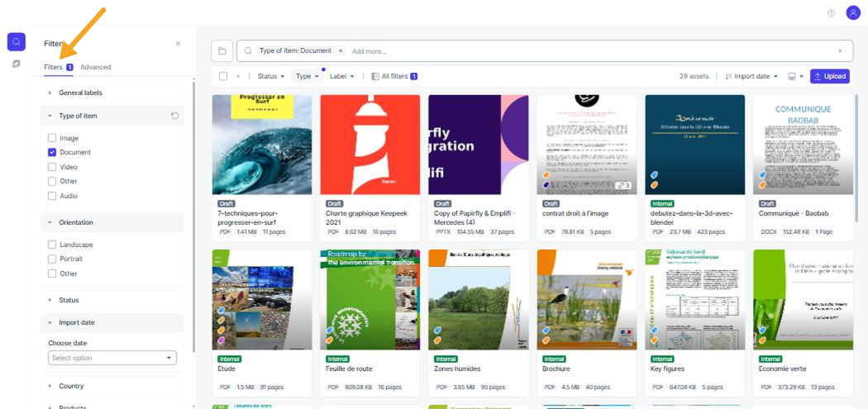Open the Status filter dropdown
The width and height of the screenshot is (868, 409).
271,76
